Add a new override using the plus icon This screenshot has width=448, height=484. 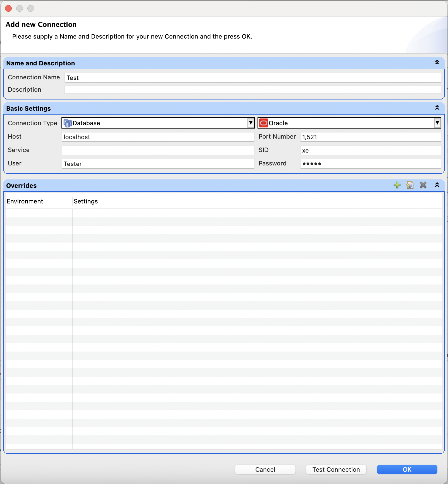[x=397, y=185]
